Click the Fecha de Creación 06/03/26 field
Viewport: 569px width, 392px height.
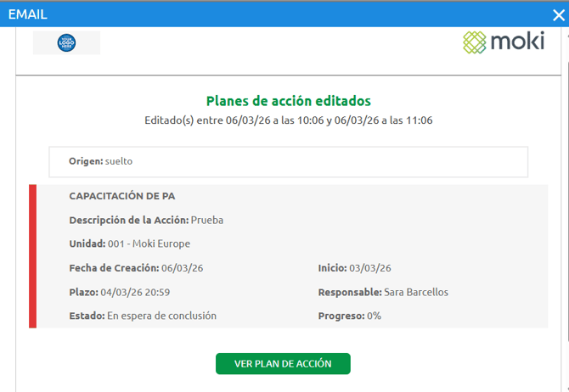click(136, 268)
